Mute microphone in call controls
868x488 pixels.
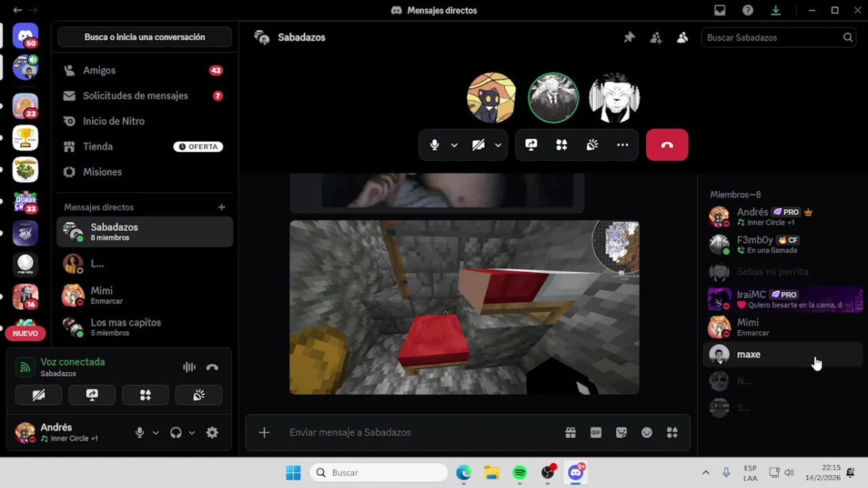435,145
